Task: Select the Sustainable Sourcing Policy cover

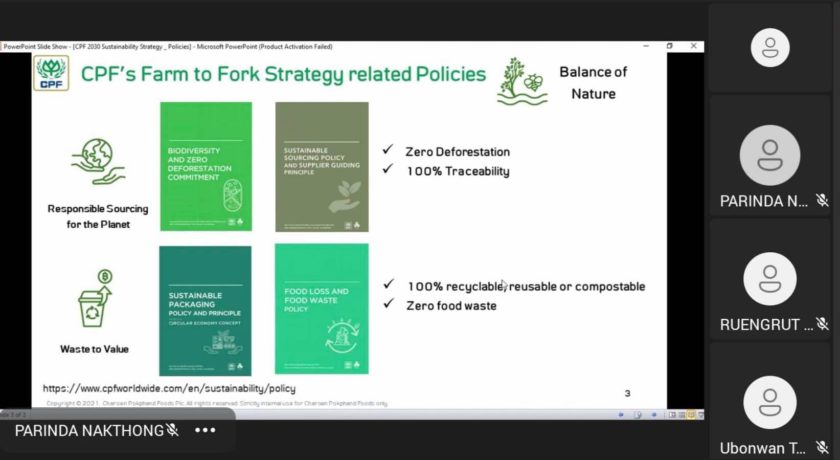Action: point(321,166)
